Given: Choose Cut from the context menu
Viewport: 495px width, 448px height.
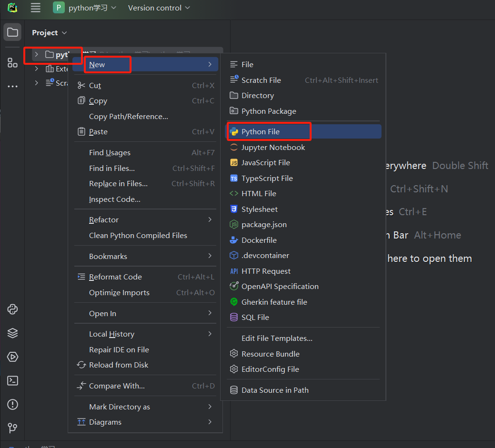Looking at the screenshot, I should (x=145, y=86).
